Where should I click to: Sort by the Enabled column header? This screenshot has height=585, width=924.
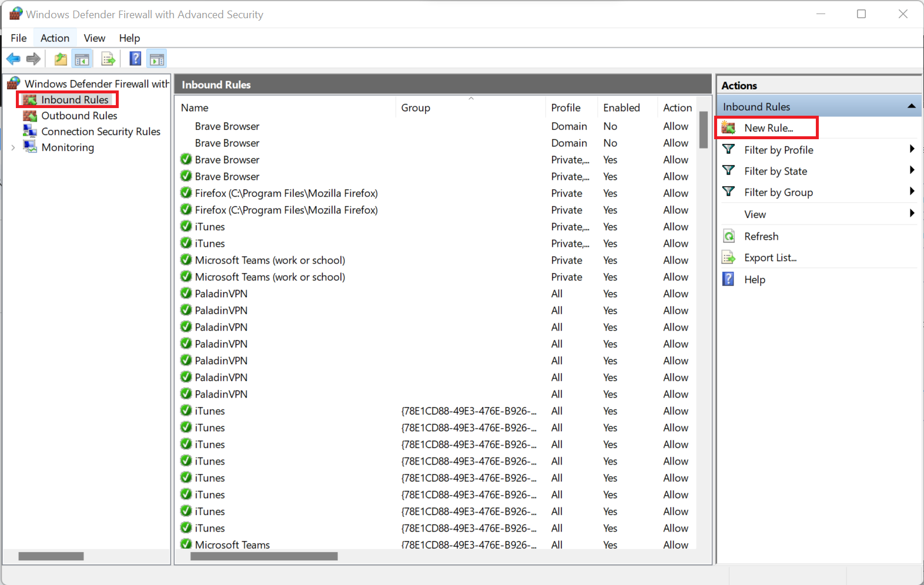click(x=628, y=107)
